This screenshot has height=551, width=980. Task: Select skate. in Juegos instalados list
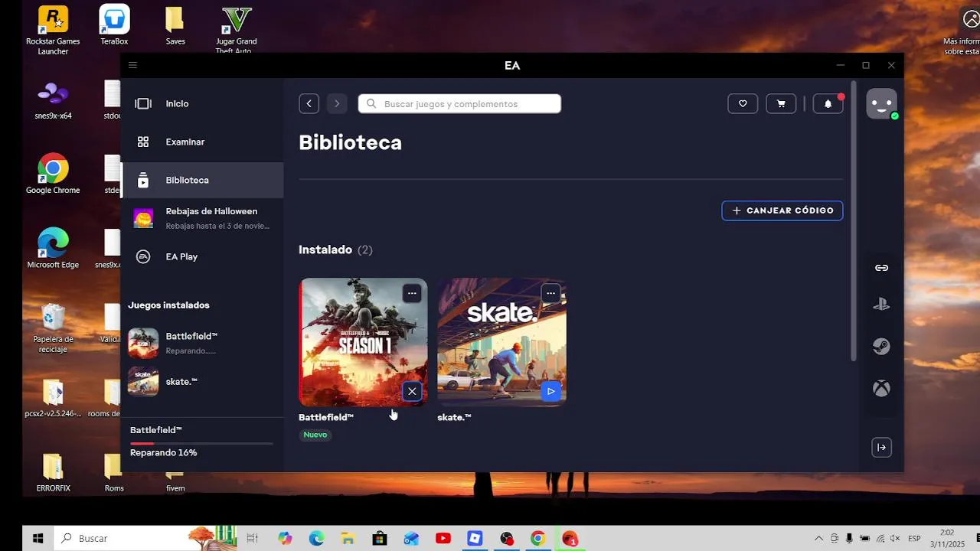[x=201, y=381]
